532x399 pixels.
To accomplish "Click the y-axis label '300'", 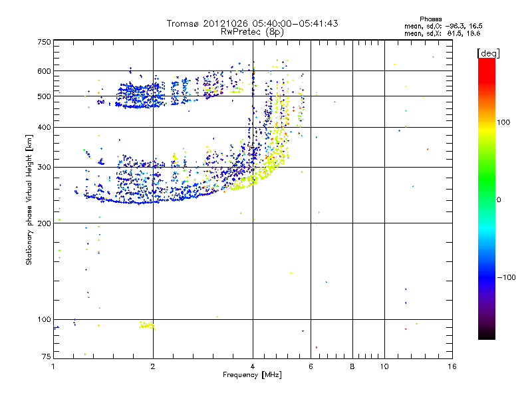I will tap(44, 167).
